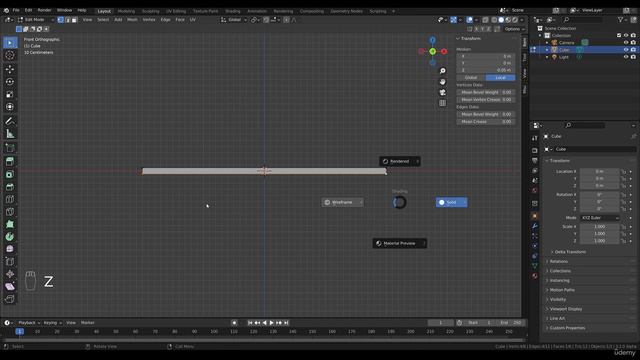Select the Loop Cut tool
Image resolution: width=640 pixels, height=360 pixels.
pyautogui.click(x=10, y=199)
